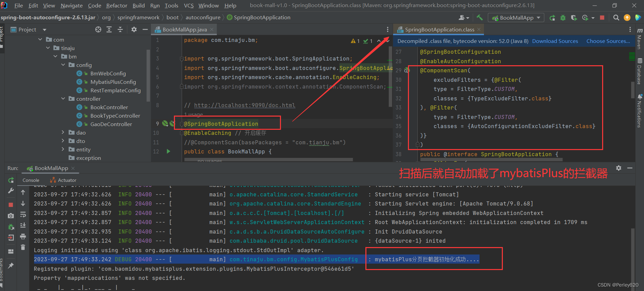The image size is (644, 291).
Task: Open Notifications tool window
Action: tap(640, 111)
